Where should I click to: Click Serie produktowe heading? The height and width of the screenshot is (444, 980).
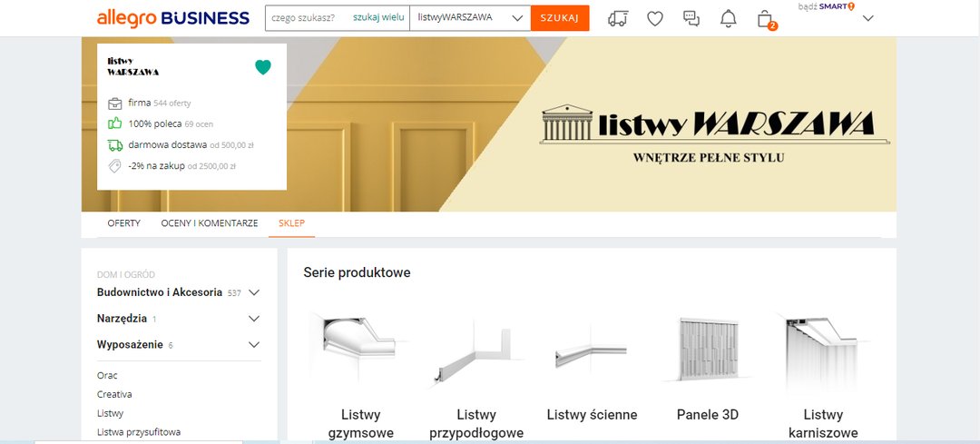(357, 272)
